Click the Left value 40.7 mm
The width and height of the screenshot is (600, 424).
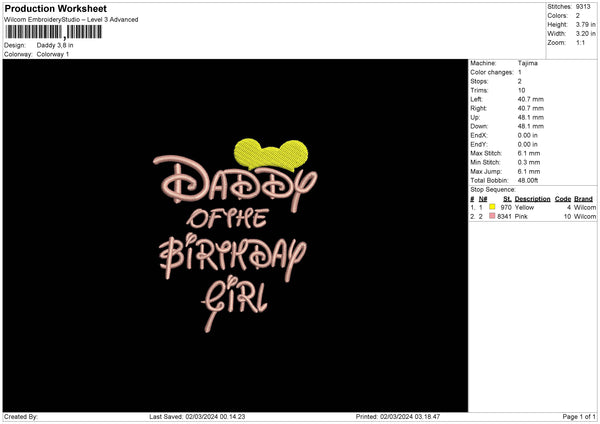pos(530,99)
